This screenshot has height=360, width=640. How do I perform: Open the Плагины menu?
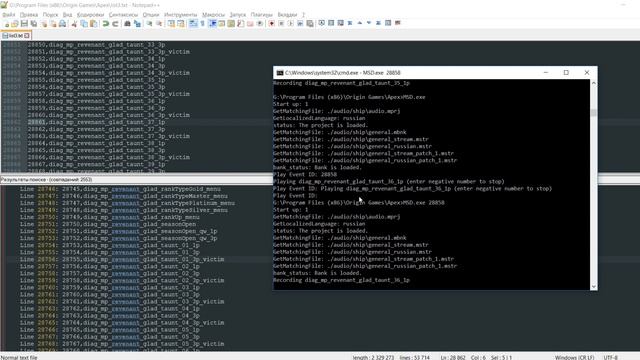[x=261, y=15]
